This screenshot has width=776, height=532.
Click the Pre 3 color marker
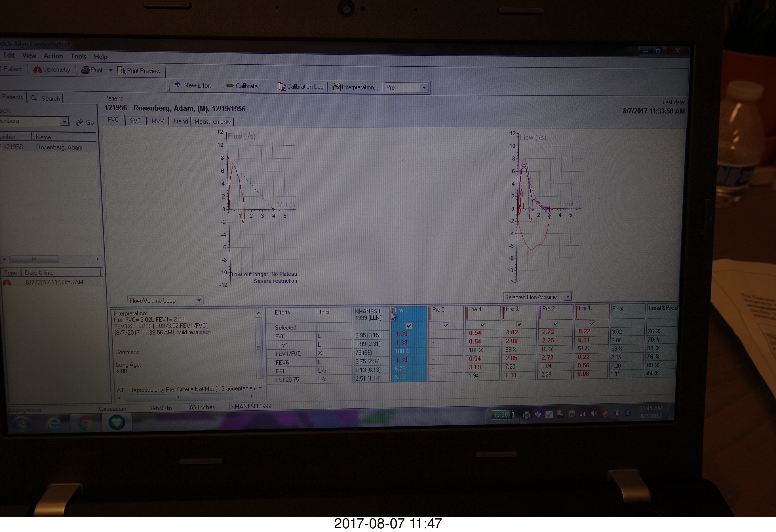point(503,313)
